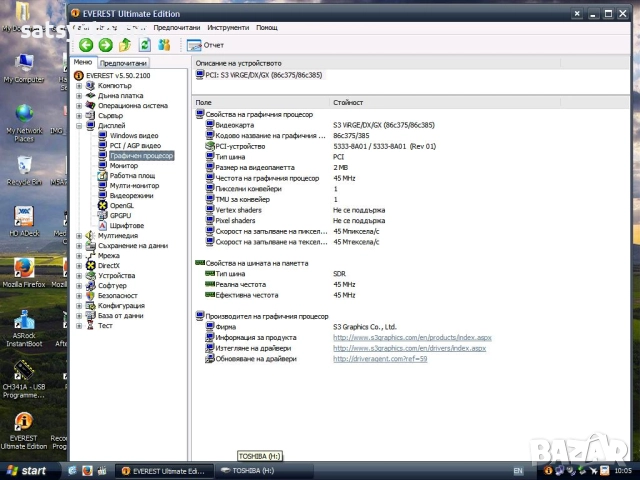This screenshot has width=640, height=480.
Task: Click the Софтуер icon in tree
Action: (91, 286)
